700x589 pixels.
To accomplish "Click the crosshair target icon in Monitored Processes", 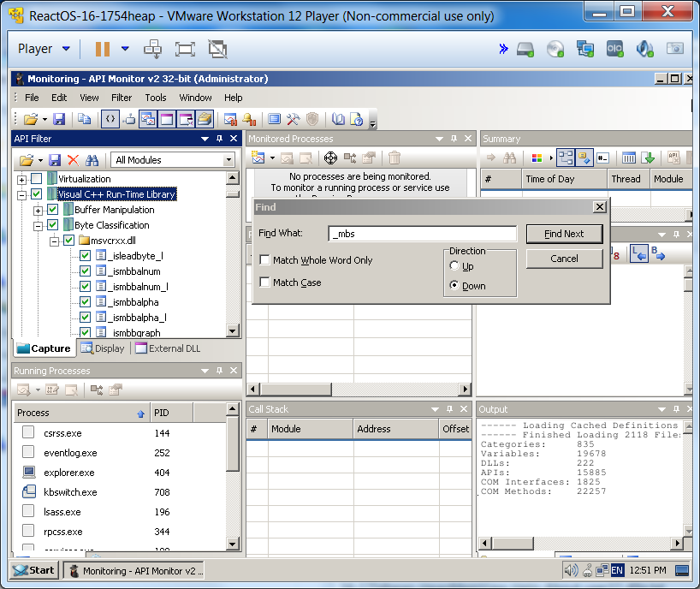I will click(x=330, y=158).
